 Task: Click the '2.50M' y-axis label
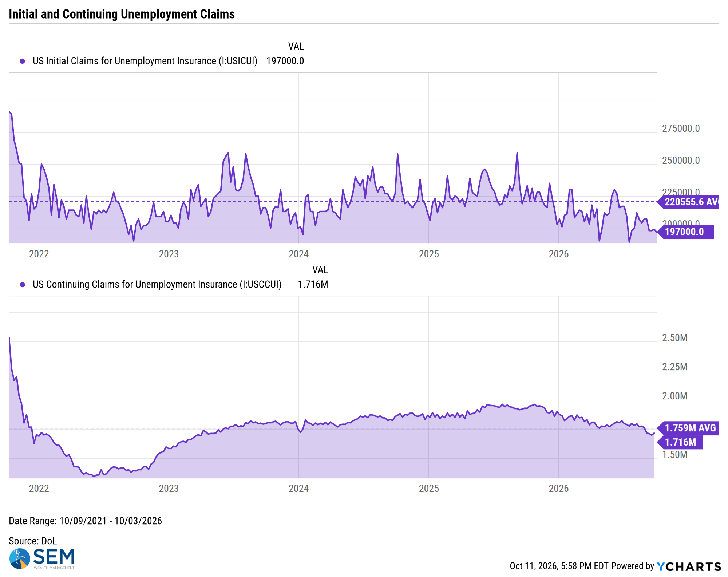[x=674, y=338]
